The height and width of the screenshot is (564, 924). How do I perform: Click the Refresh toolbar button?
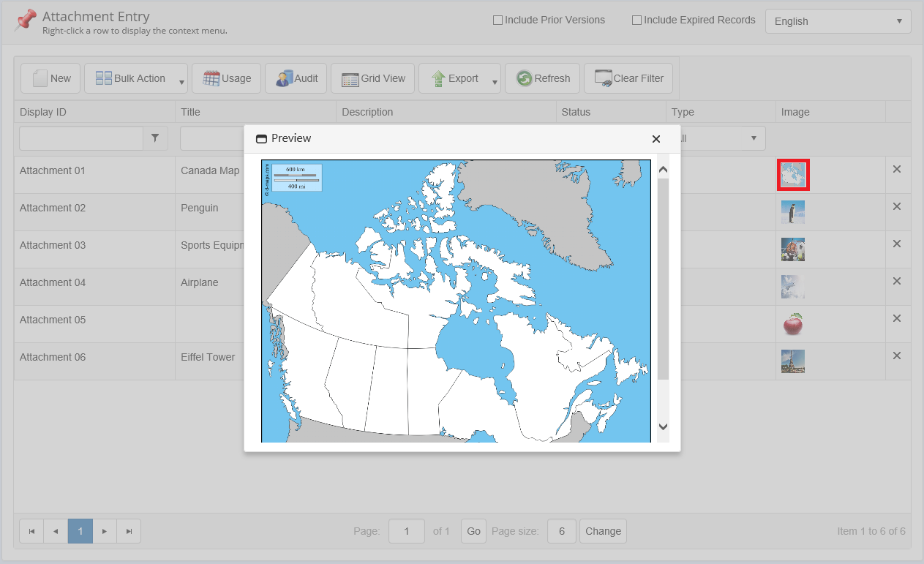click(542, 78)
